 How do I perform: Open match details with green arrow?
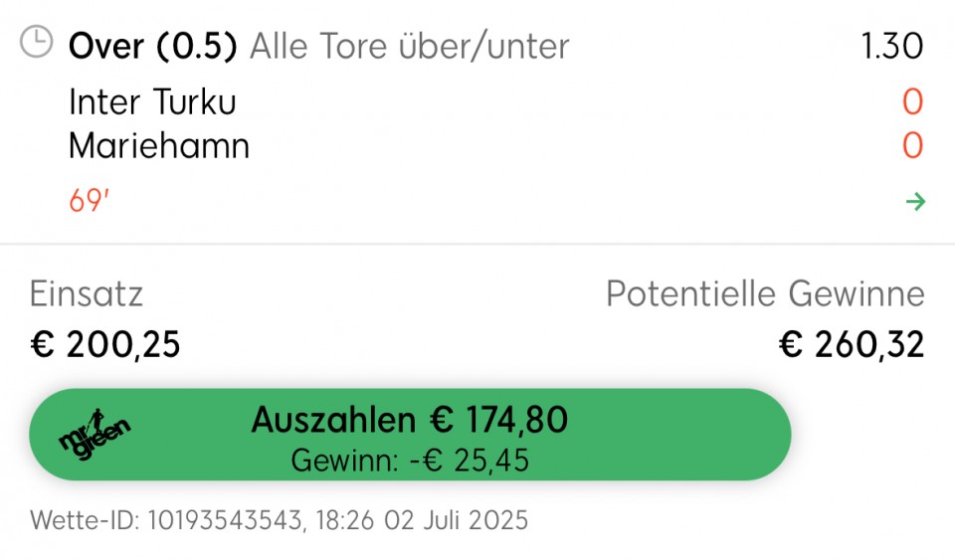tap(915, 202)
